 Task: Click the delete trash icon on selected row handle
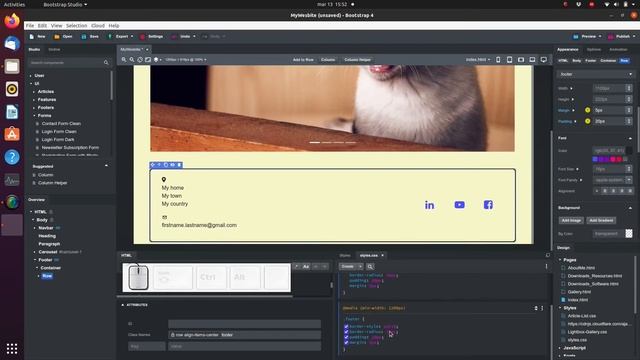[x=179, y=165]
